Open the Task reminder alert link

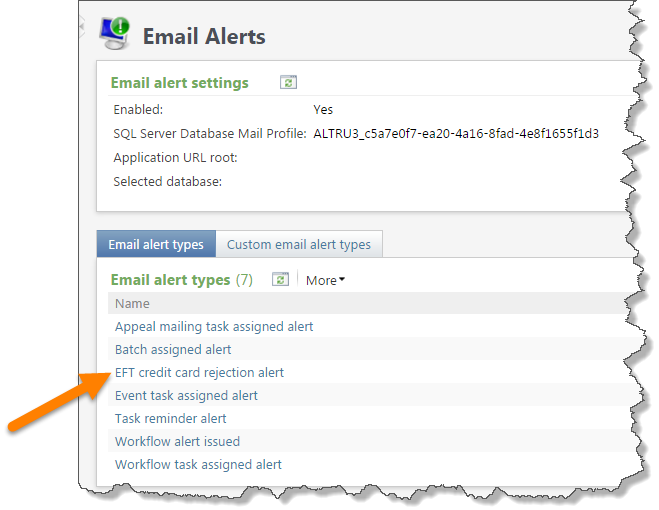pos(170,418)
